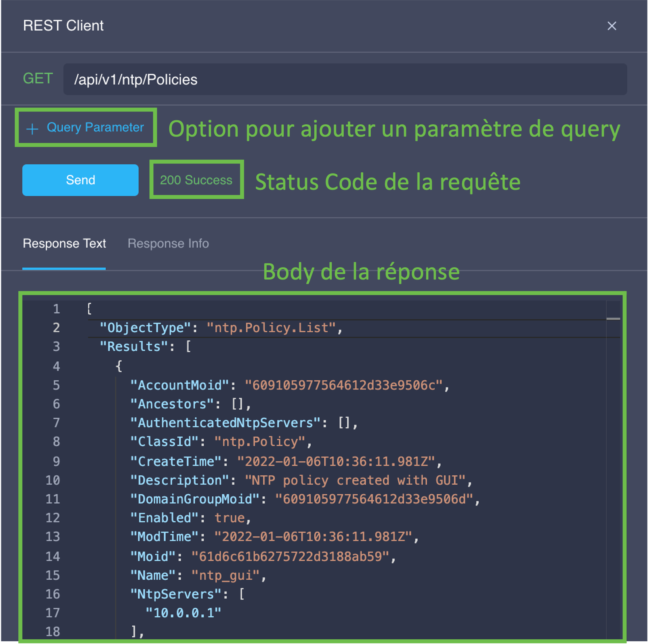The width and height of the screenshot is (648, 644).
Task: Click line number 3 in the gutter
Action: [56, 347]
